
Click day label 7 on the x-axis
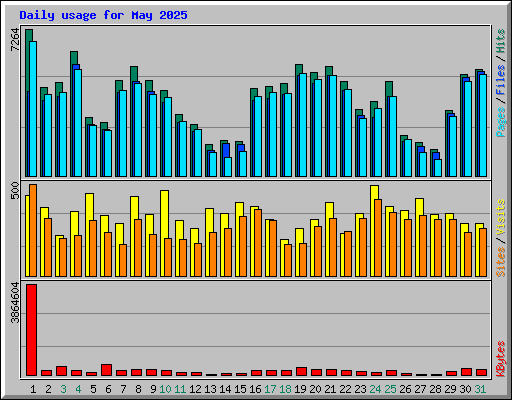(123, 389)
